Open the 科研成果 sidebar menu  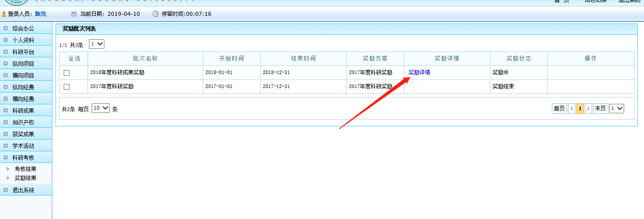point(23,111)
